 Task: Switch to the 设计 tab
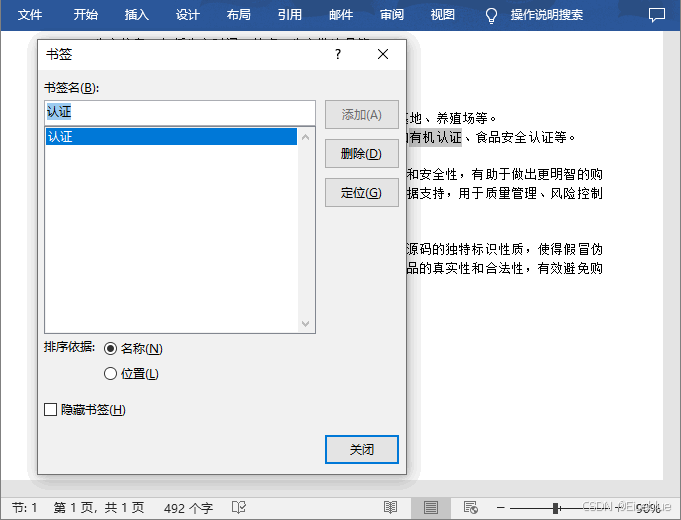click(188, 15)
